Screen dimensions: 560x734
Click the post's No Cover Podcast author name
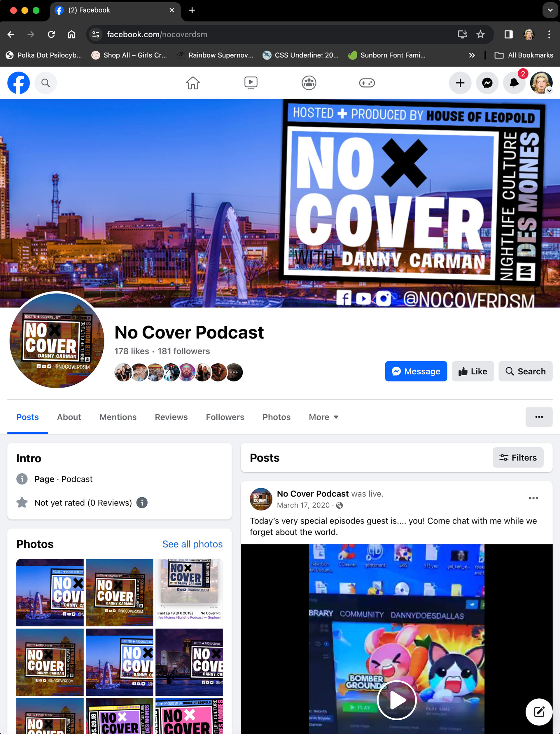[x=313, y=494]
